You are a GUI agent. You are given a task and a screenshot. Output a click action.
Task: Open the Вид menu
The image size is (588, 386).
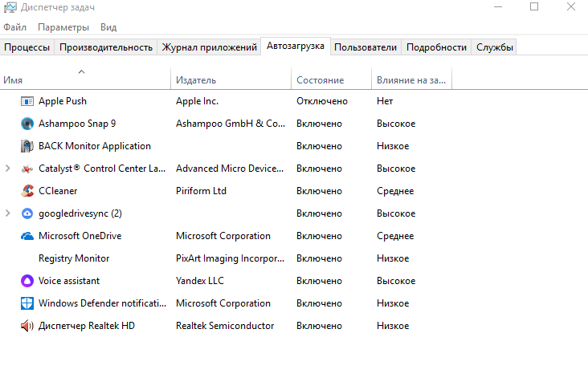click(108, 27)
